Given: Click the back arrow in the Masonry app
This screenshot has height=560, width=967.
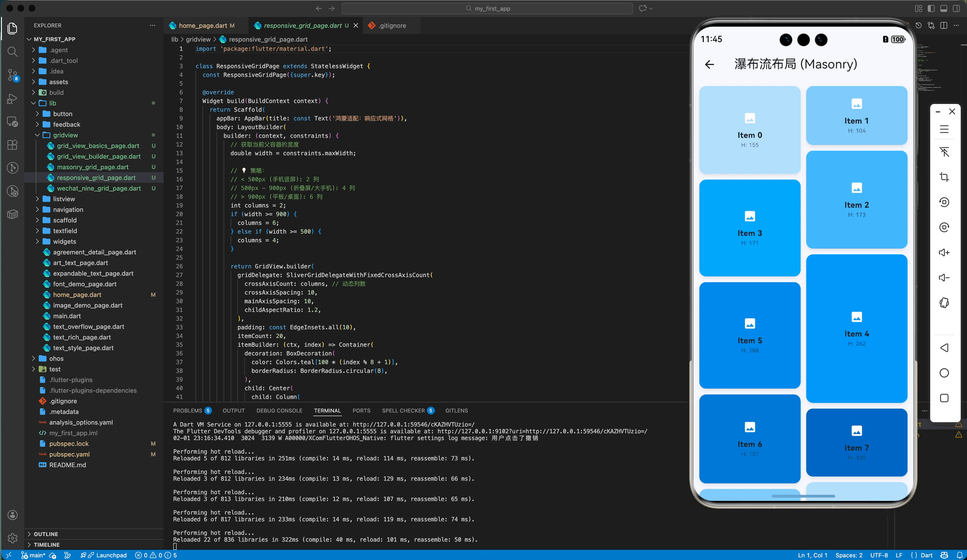Looking at the screenshot, I should pos(710,64).
